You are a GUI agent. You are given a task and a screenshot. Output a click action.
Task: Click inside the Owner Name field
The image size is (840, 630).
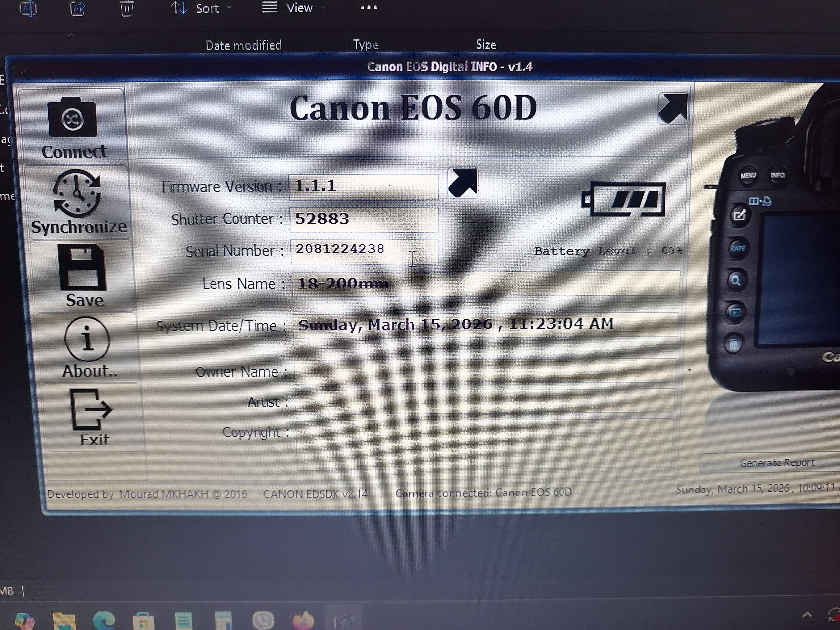pyautogui.click(x=484, y=371)
